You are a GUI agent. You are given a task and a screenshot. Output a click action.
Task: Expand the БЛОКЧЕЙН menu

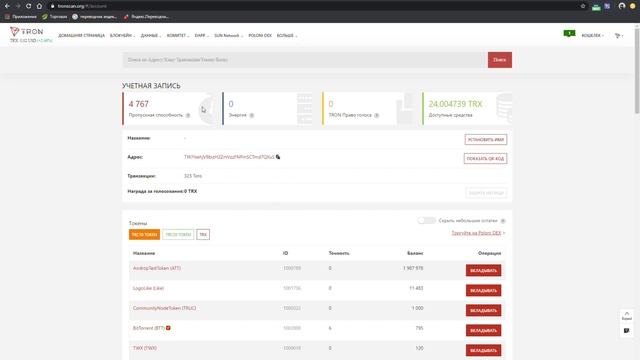click(x=122, y=36)
